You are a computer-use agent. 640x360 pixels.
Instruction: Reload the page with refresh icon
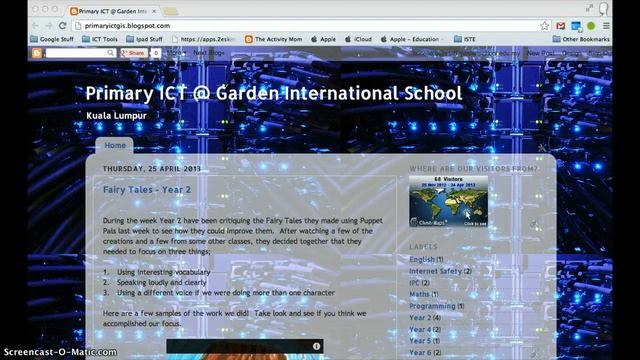pyautogui.click(x=62, y=26)
